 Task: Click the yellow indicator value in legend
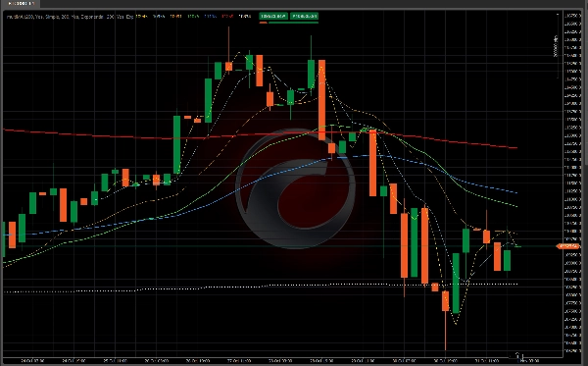(142, 17)
